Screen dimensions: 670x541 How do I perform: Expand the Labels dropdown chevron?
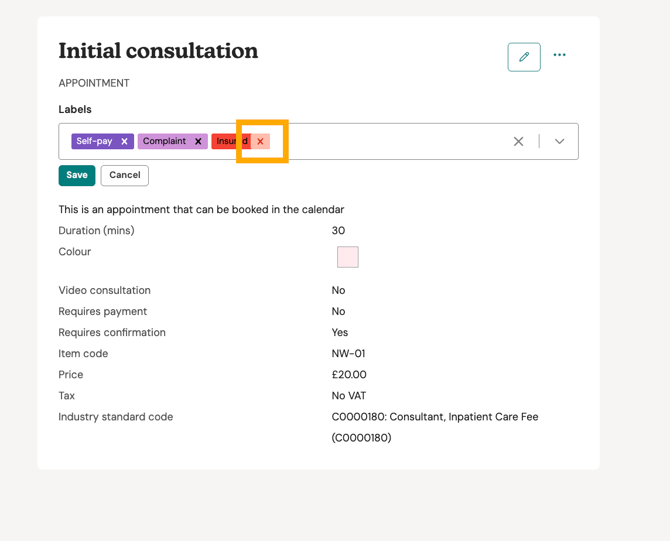click(x=559, y=142)
